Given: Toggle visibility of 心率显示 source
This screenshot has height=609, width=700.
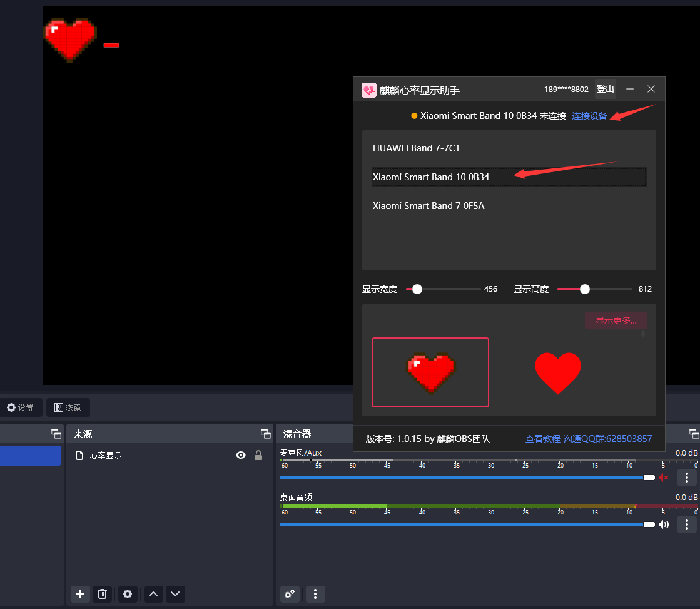Looking at the screenshot, I should pos(241,455).
